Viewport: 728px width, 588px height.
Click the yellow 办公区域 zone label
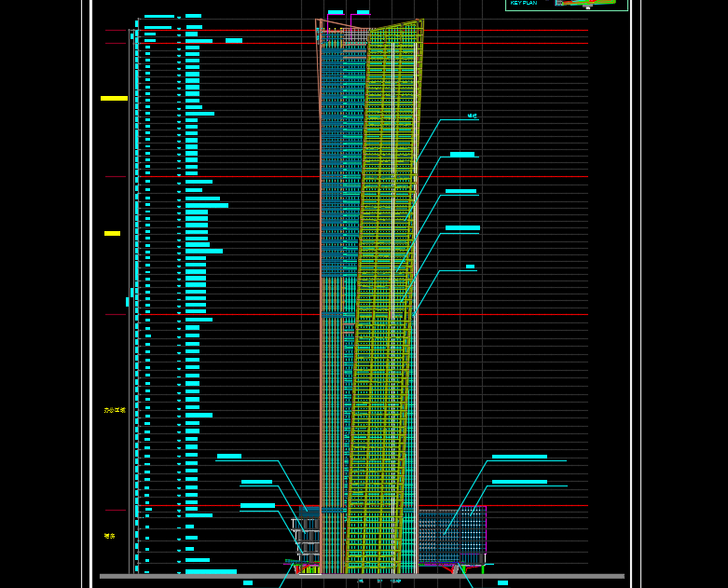click(x=115, y=410)
